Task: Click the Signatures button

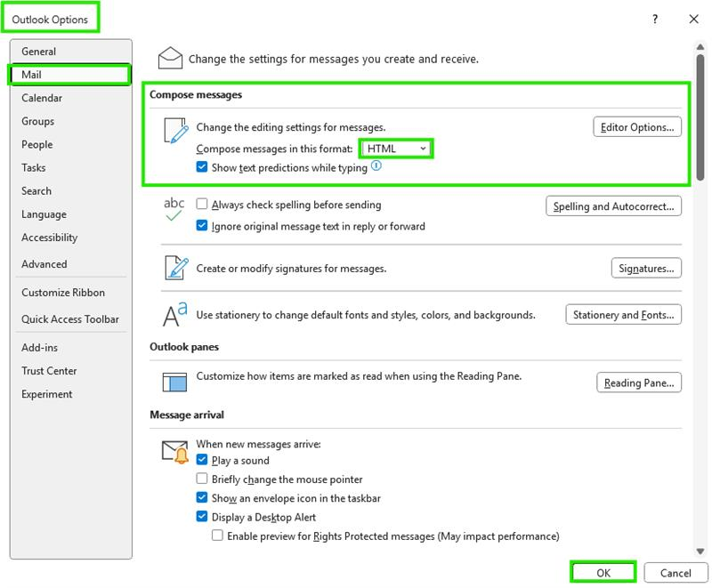Action: 646,268
